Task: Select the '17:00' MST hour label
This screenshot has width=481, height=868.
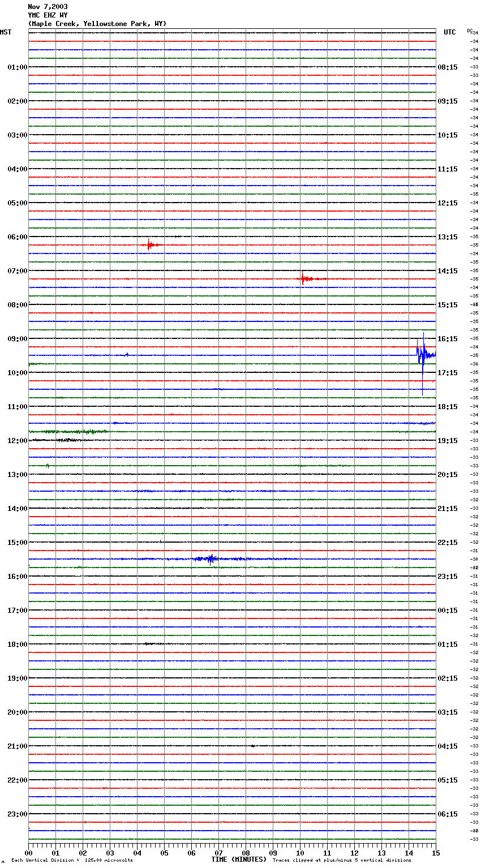Action: [18, 611]
